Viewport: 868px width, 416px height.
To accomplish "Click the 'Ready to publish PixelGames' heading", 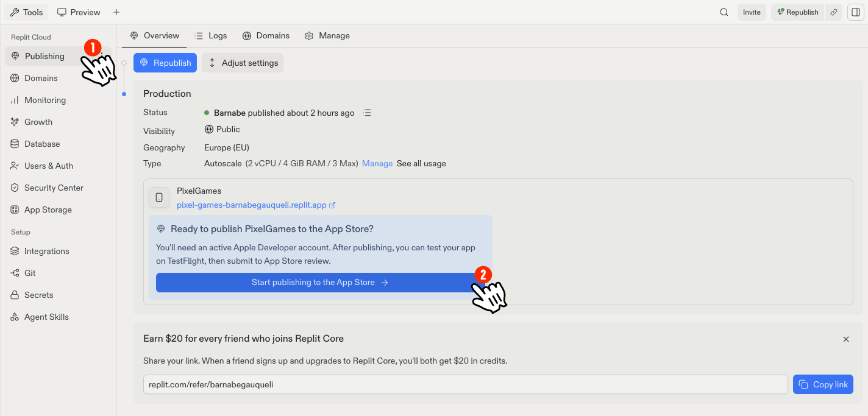I will (272, 229).
